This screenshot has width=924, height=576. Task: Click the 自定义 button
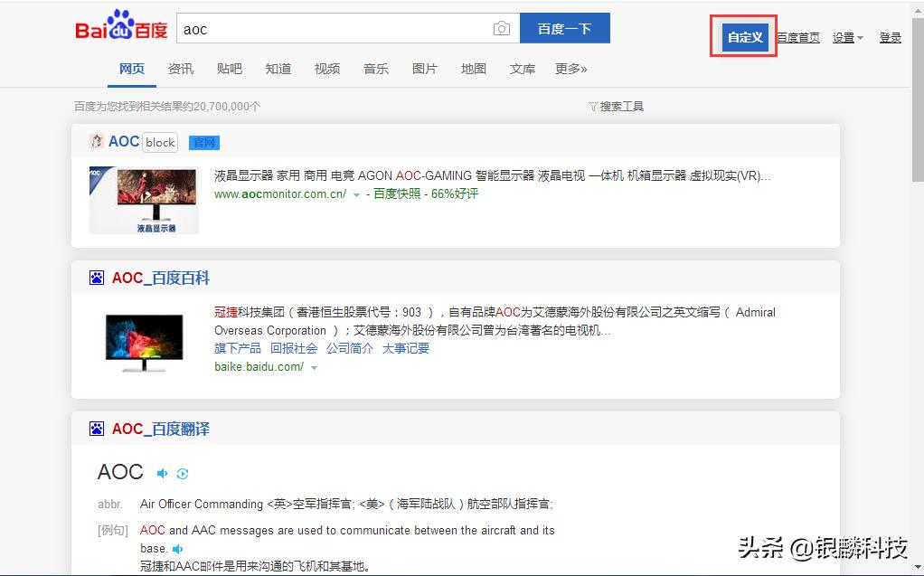745,37
